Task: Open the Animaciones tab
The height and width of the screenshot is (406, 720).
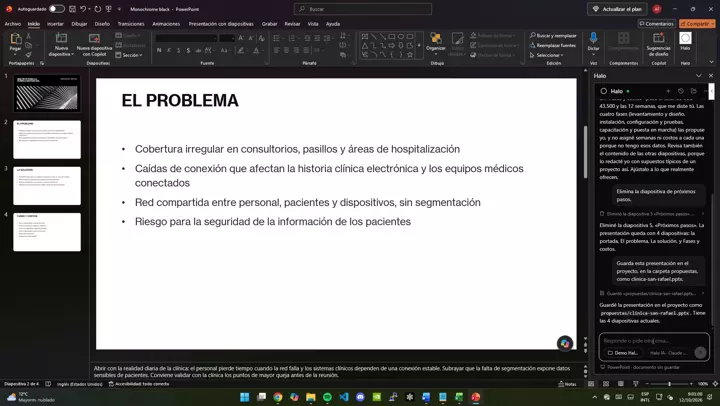Action: pos(166,24)
